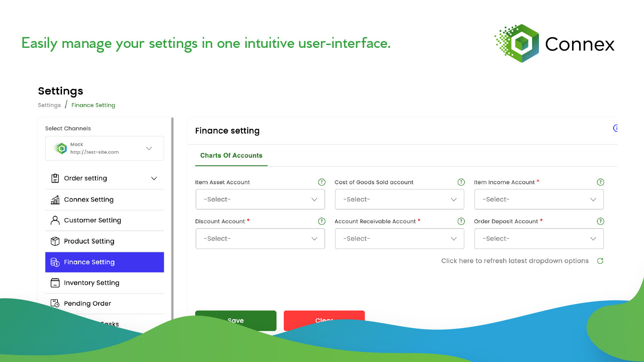Viewport: 644px width, 362px height.
Task: Switch to the Charts Of Accounts tab
Action: 231,155
